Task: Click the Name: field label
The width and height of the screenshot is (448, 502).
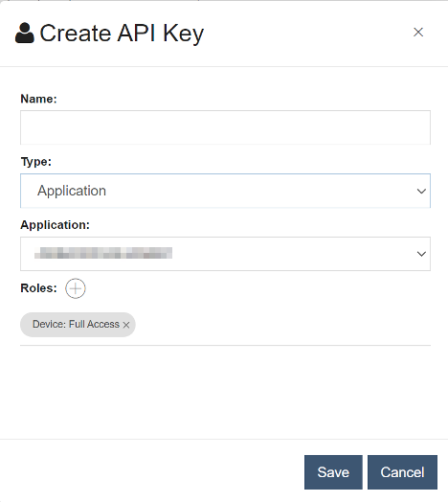Action: (x=38, y=99)
